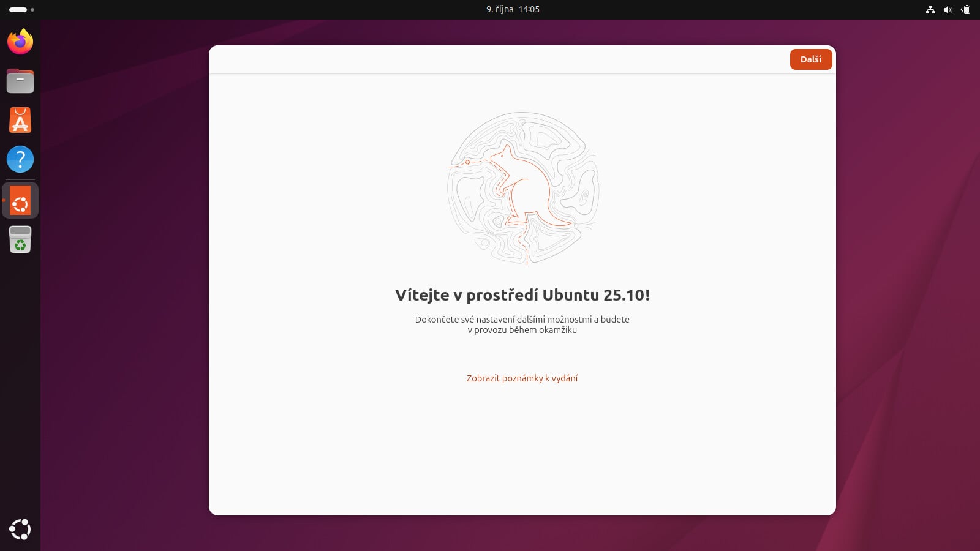Open the Zobrazit poznámky k vydání link
The height and width of the screenshot is (551, 980).
tap(522, 378)
